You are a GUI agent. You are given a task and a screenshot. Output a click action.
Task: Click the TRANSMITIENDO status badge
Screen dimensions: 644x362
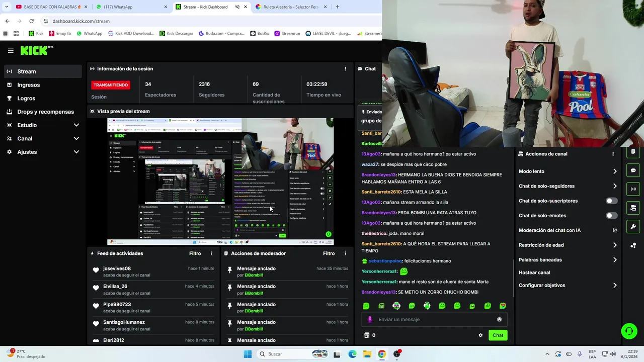coord(111,85)
